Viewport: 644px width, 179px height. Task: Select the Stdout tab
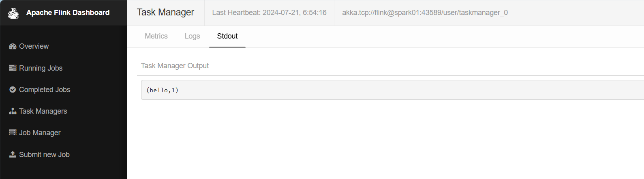coord(227,36)
